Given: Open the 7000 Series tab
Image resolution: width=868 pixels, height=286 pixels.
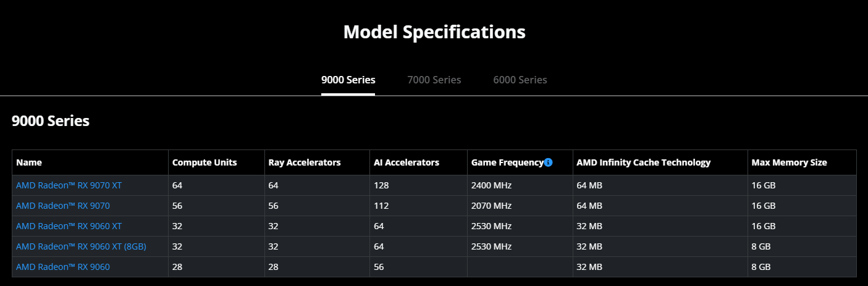Looking at the screenshot, I should (x=434, y=80).
